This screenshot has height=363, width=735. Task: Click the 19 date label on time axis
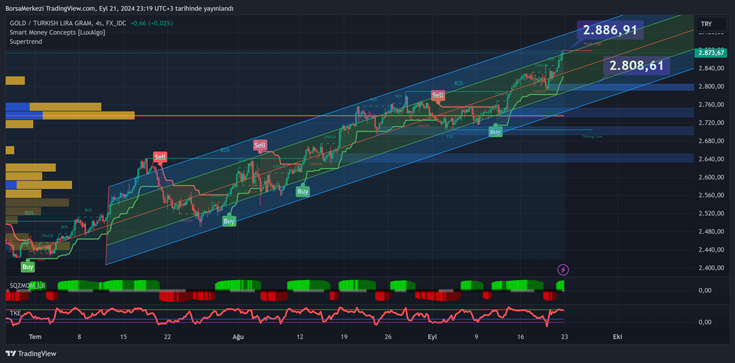click(x=344, y=337)
